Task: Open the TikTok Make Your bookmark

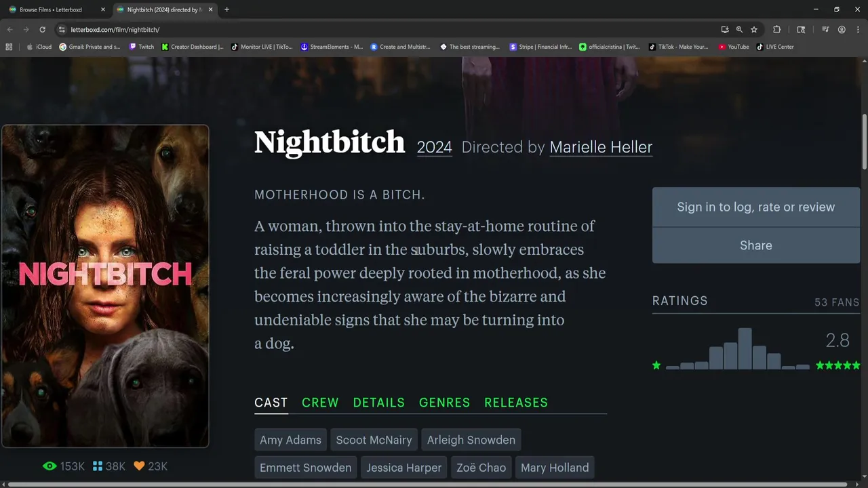Action: tap(678, 47)
